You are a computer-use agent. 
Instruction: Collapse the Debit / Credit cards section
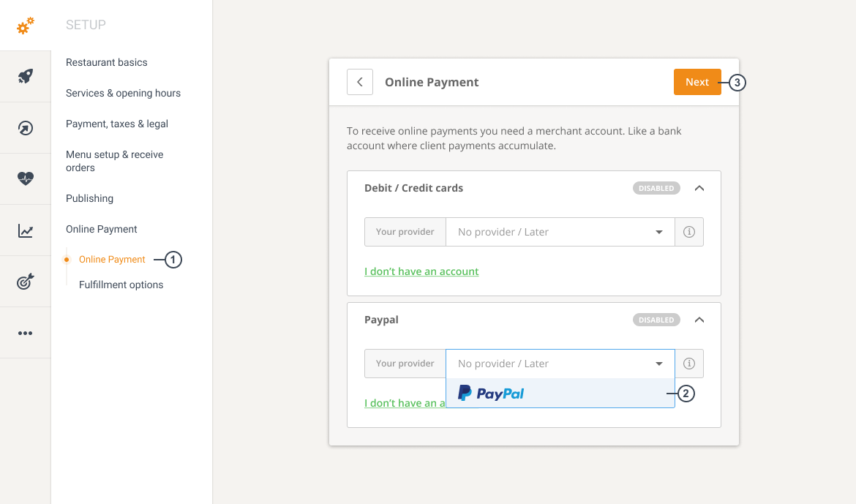(x=699, y=188)
